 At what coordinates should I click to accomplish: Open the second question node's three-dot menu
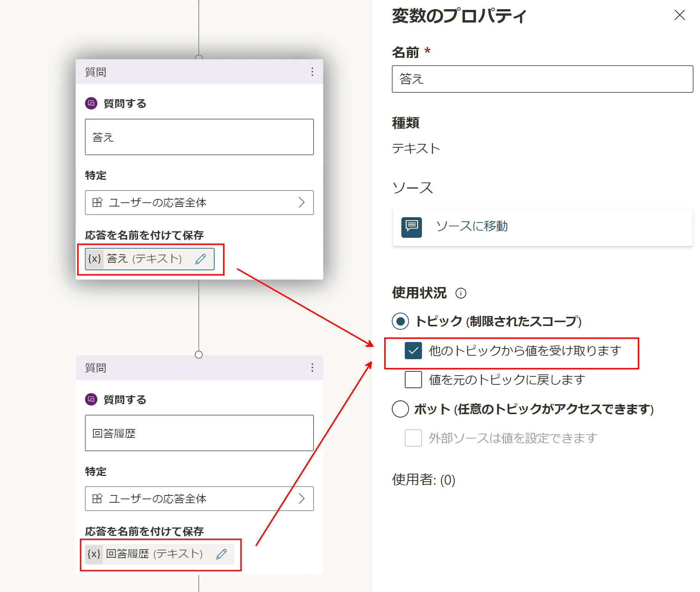click(x=312, y=368)
